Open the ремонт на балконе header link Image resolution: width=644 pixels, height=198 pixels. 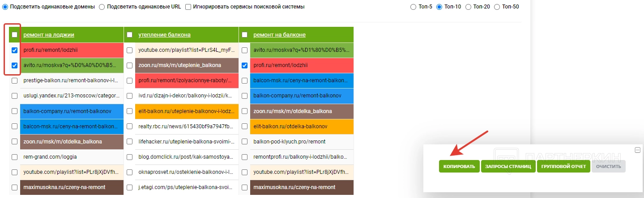click(x=279, y=35)
